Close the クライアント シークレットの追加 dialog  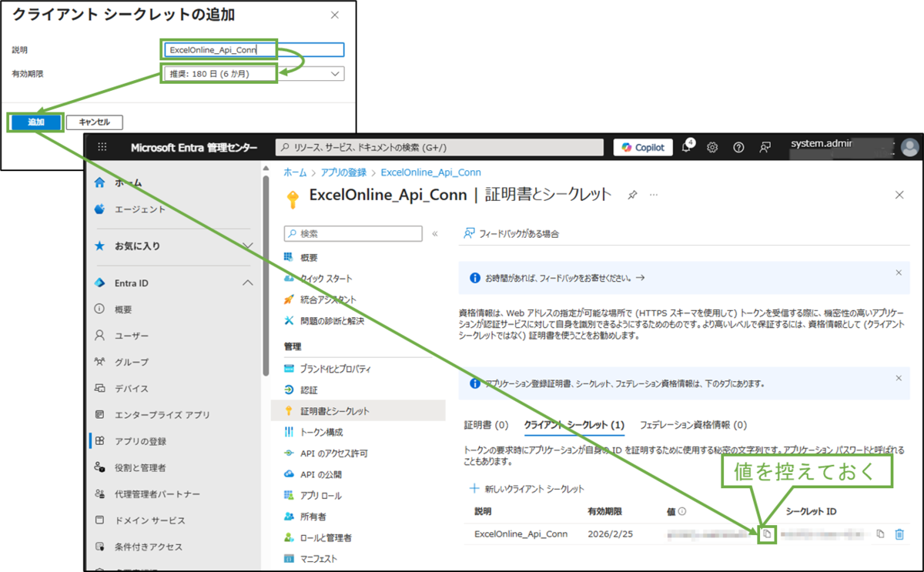click(x=334, y=15)
